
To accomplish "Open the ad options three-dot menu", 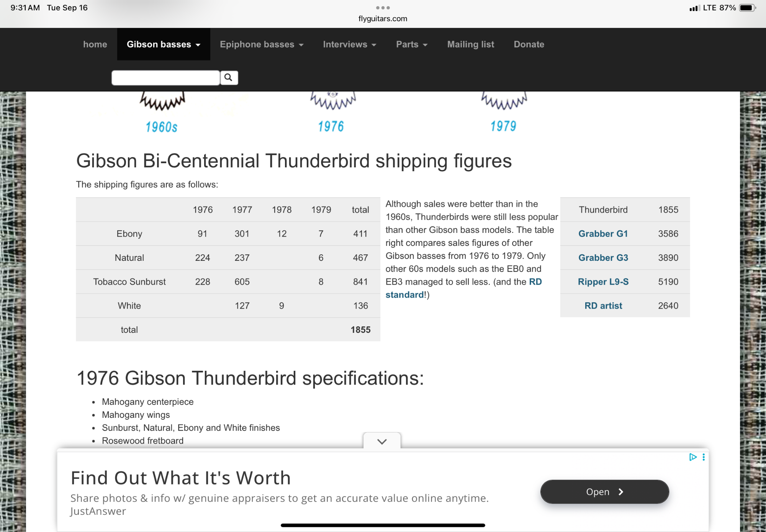I will pyautogui.click(x=704, y=457).
